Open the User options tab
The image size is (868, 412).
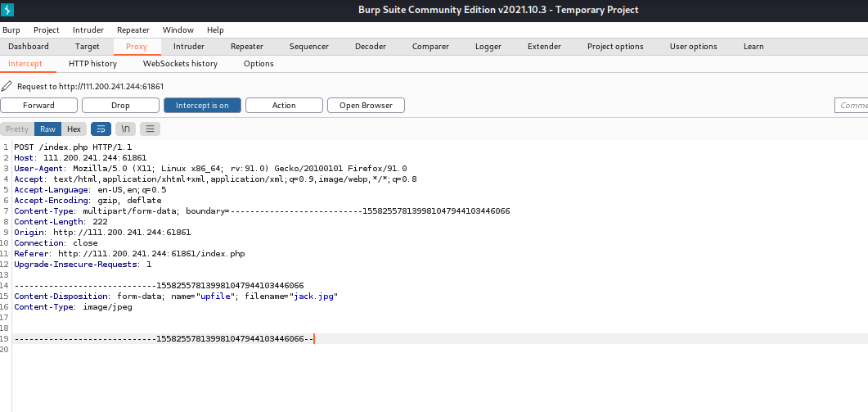pyautogui.click(x=693, y=47)
